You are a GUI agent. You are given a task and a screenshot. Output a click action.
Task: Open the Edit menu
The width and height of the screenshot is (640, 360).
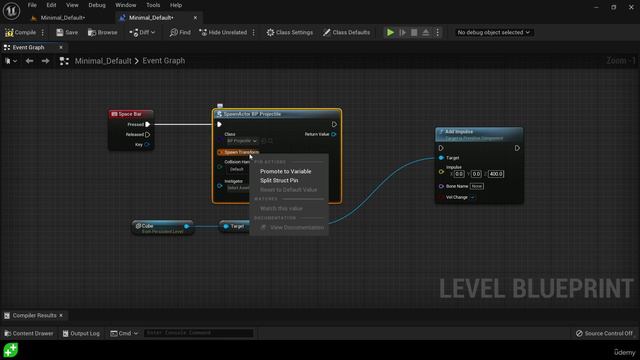click(51, 5)
